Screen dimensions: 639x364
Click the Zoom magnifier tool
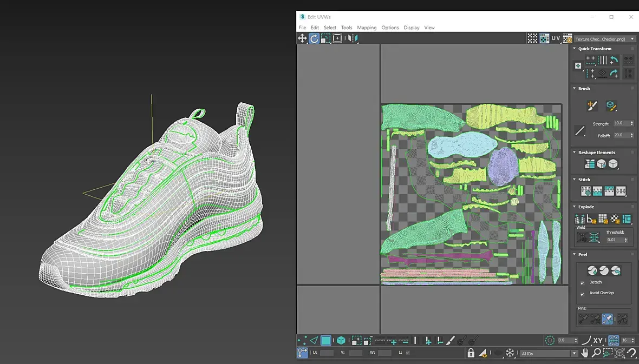pos(596,353)
